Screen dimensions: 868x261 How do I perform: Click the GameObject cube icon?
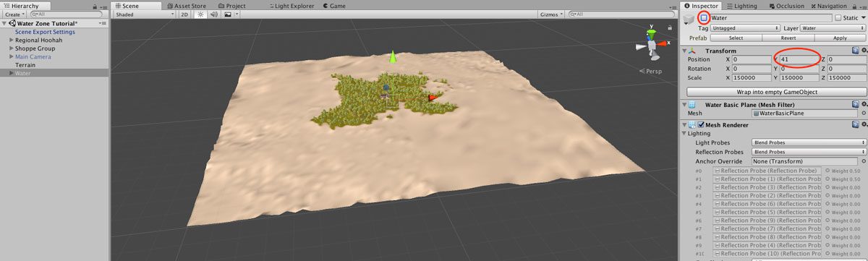689,20
